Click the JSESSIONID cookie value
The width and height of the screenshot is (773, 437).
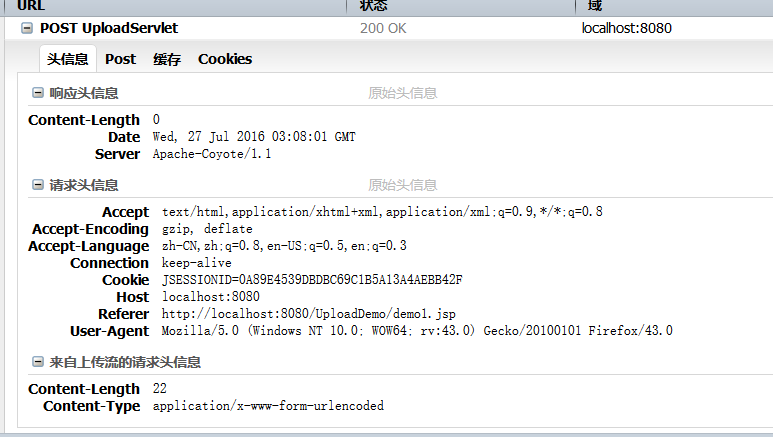(312, 280)
